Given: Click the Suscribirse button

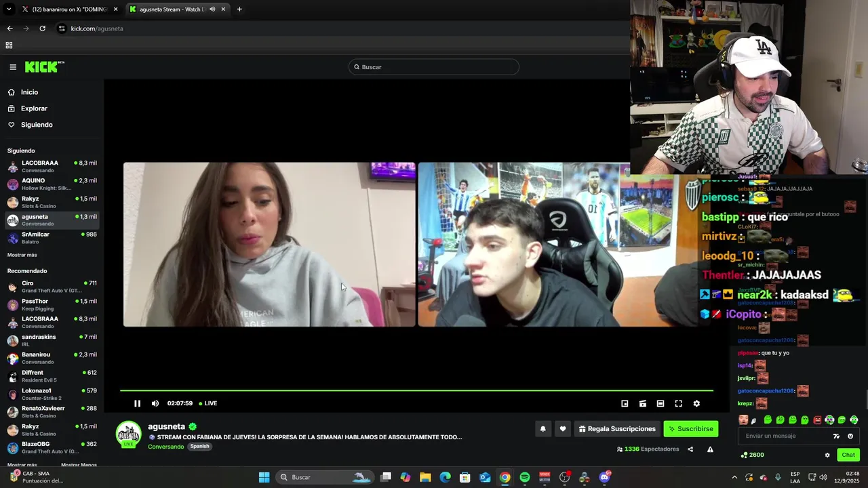Looking at the screenshot, I should pyautogui.click(x=690, y=428).
